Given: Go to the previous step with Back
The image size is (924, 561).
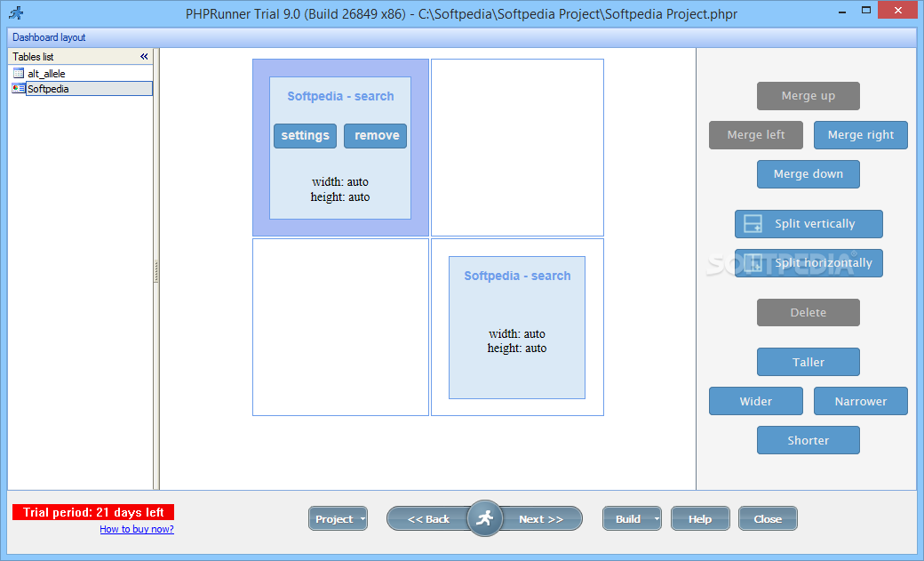Looking at the screenshot, I should click(428, 519).
